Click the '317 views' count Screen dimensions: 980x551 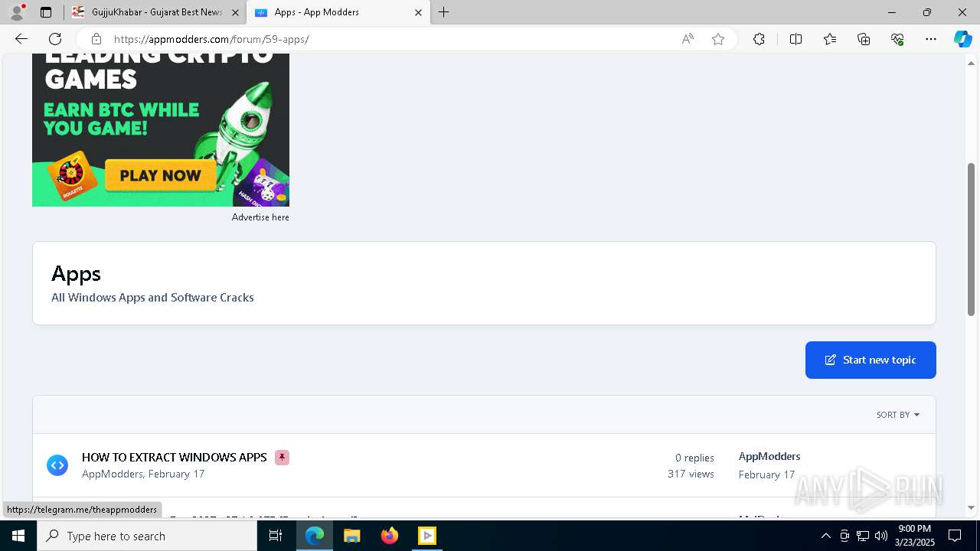[x=691, y=474]
